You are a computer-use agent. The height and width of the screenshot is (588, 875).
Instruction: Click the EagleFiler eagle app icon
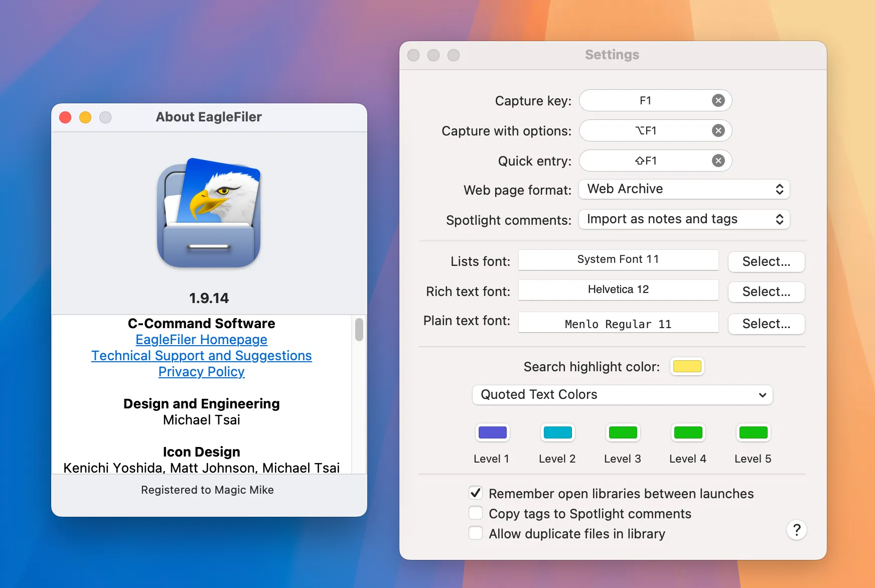coord(209,213)
